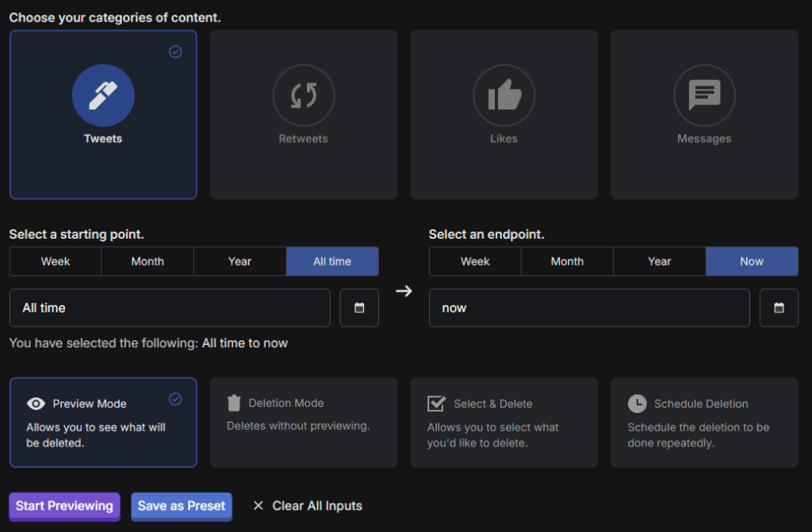
Task: Uncheck the Tweets category checkmark
Action: point(176,52)
